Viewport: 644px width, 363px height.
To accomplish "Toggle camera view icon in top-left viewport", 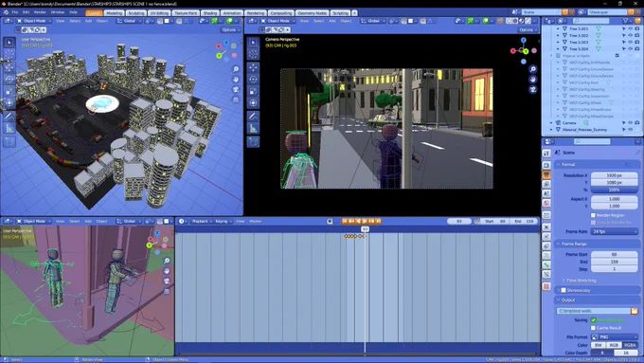I will click(236, 90).
